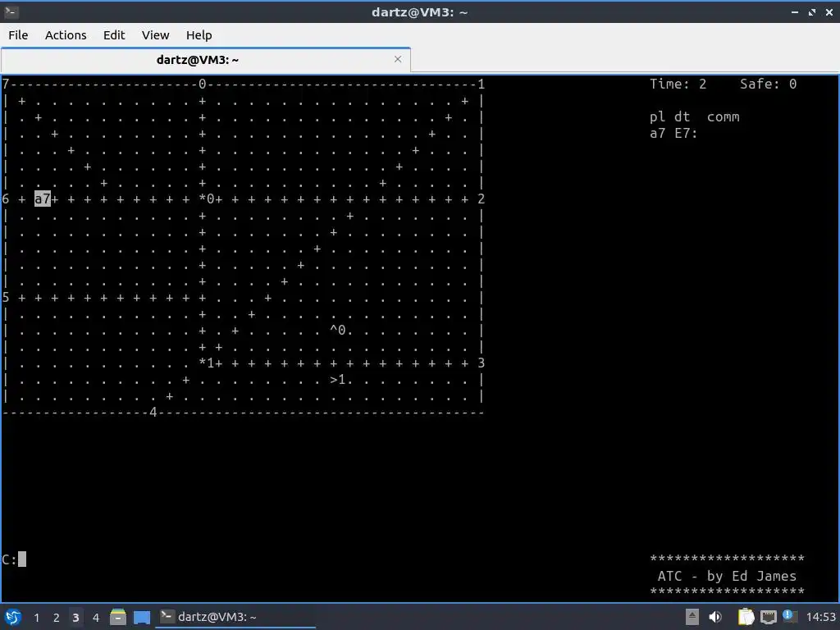The image size is (840, 630).
Task: Click the 'pl dt comm' header
Action: tap(694, 116)
